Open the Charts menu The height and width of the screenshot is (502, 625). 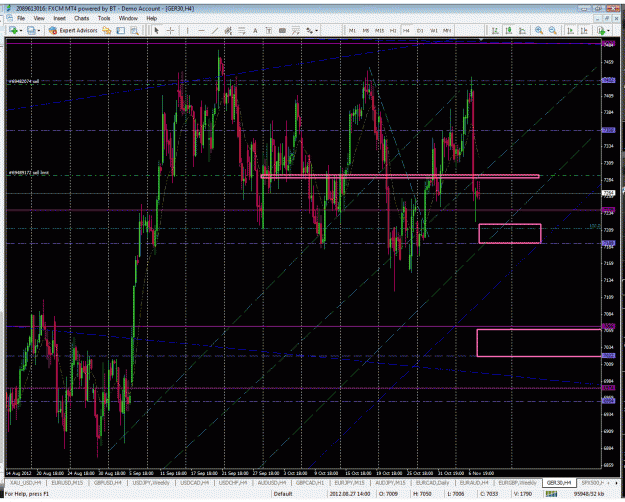81,18
